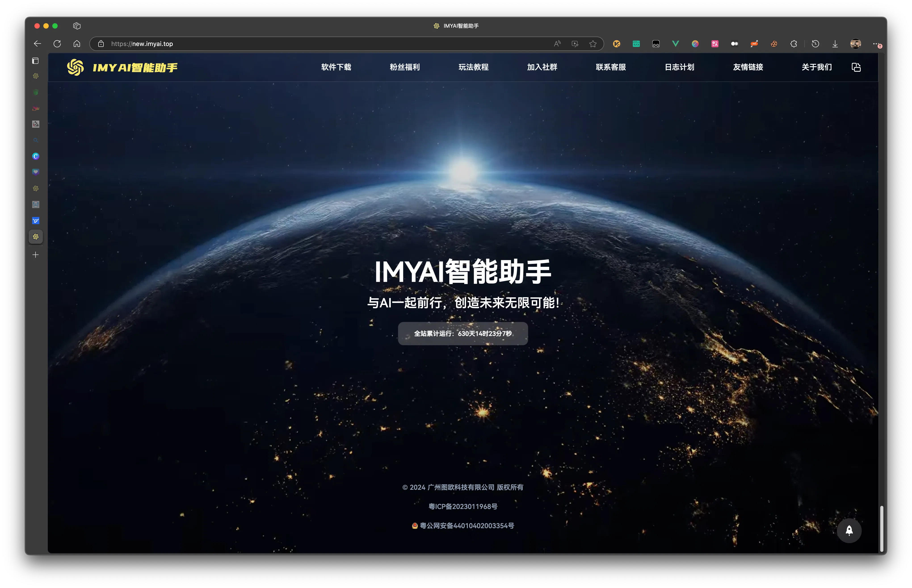The width and height of the screenshot is (912, 588).
Task: Open the rainbow color picker extension
Action: click(695, 44)
